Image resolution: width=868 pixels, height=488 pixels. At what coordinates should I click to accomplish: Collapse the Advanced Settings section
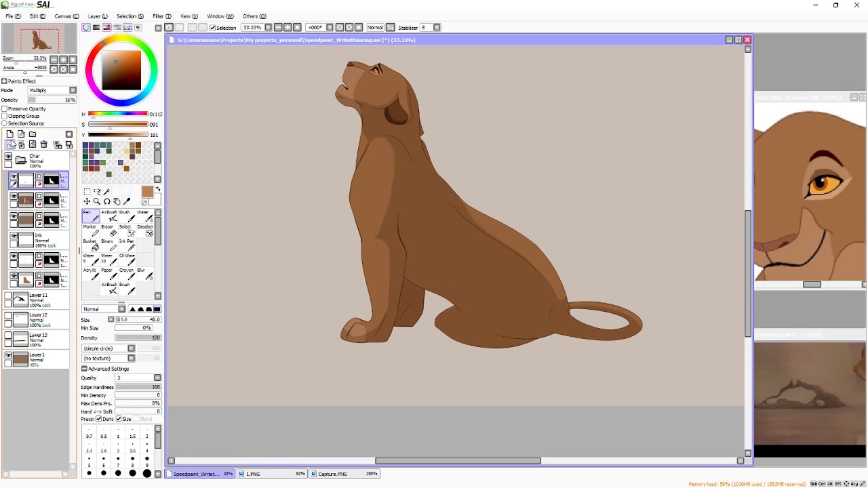point(84,369)
